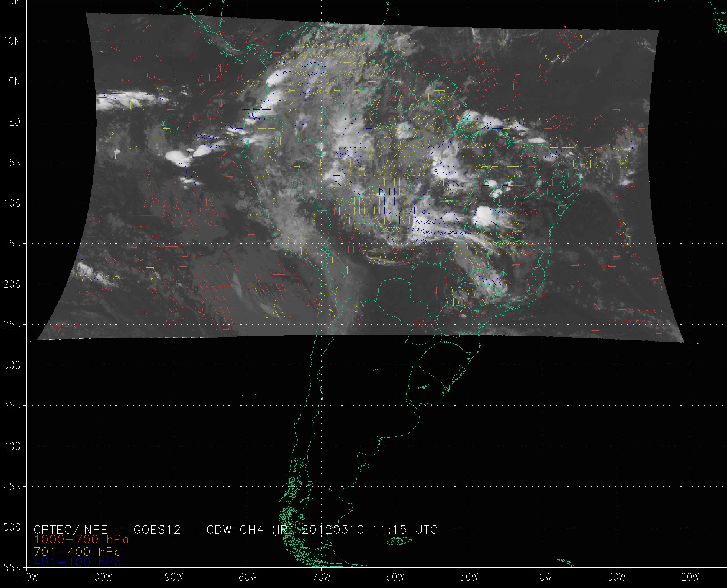Click the 20W longitude axis label
This screenshot has width=727, height=588.
[690, 577]
